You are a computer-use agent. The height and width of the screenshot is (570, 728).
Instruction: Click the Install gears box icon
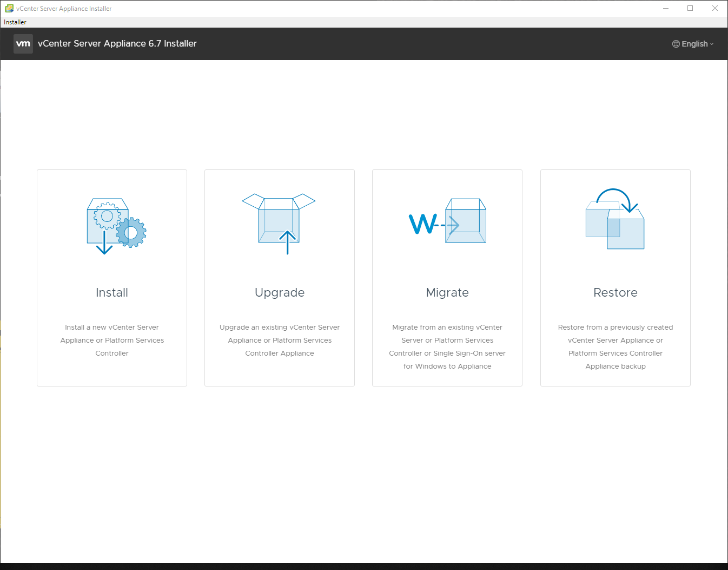tap(117, 226)
